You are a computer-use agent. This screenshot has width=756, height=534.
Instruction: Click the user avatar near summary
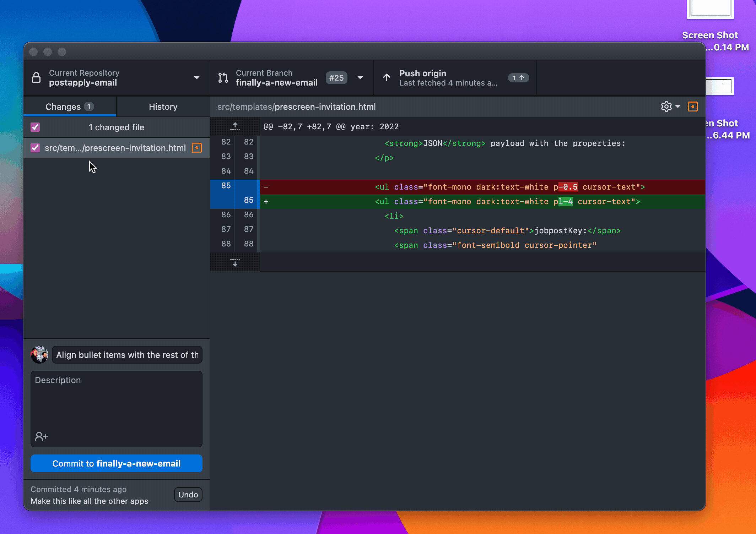point(39,355)
